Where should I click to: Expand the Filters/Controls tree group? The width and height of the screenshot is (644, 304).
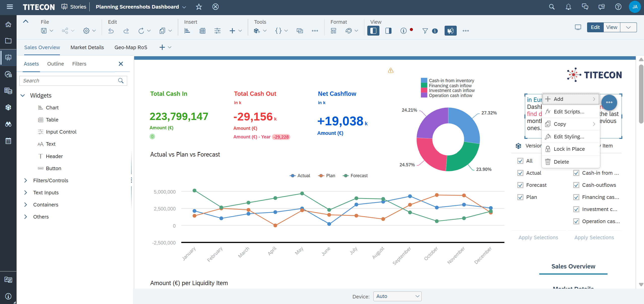coord(25,180)
